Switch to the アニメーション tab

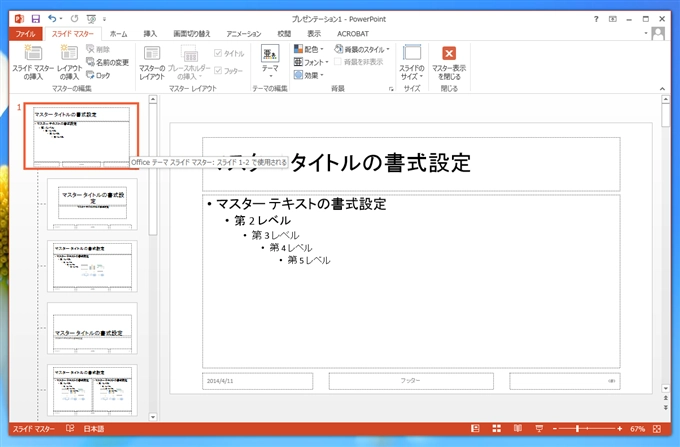244,34
